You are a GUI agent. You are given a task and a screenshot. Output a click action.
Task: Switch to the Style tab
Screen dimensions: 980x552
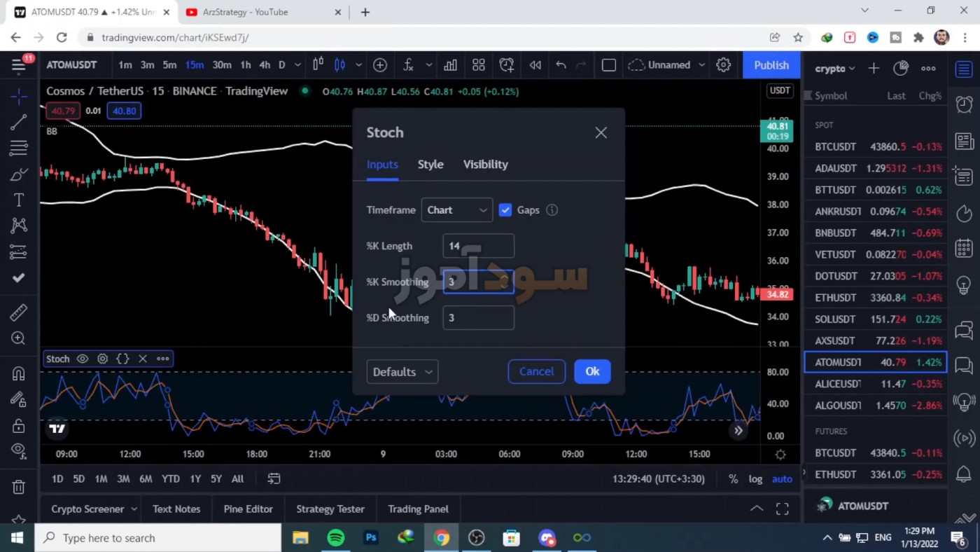pyautogui.click(x=430, y=165)
